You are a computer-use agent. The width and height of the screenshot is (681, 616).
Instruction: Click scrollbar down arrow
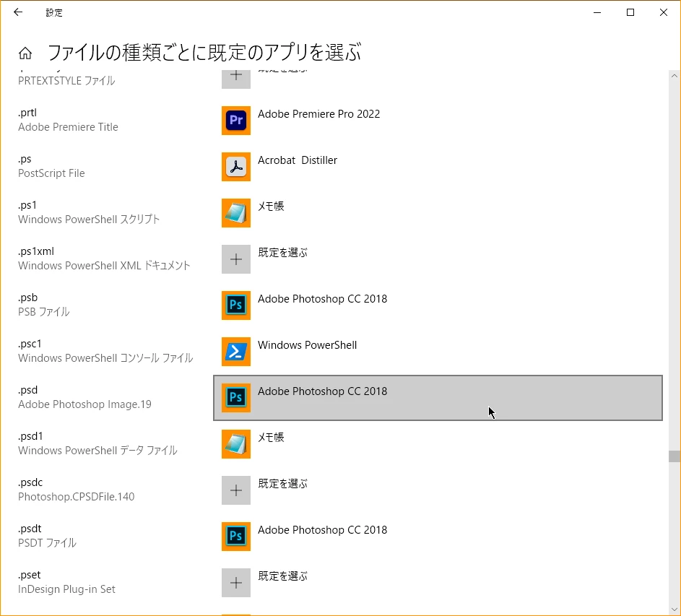click(674, 610)
